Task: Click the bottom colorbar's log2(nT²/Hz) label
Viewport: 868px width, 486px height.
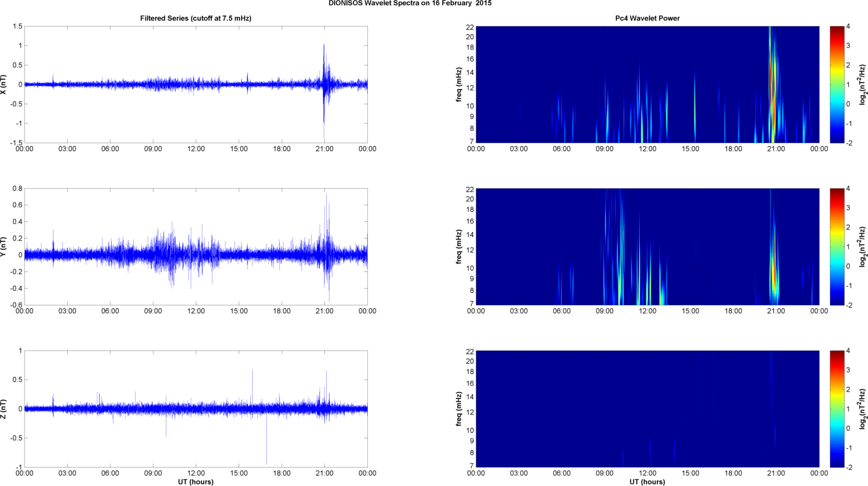Action: [x=863, y=409]
